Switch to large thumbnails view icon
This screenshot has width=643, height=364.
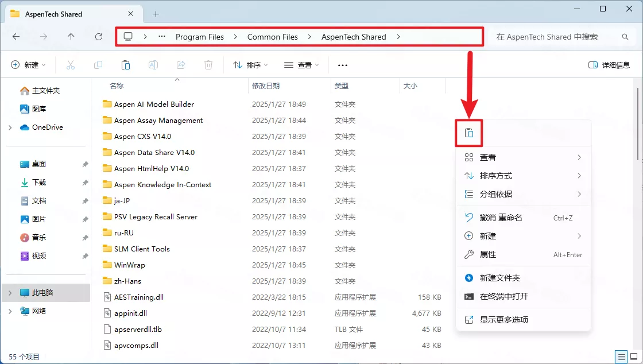632,357
